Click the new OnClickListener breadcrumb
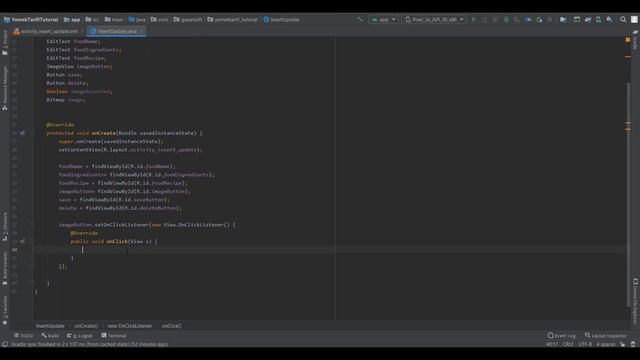Screen dimensions: 640x360 (x=130, y=326)
